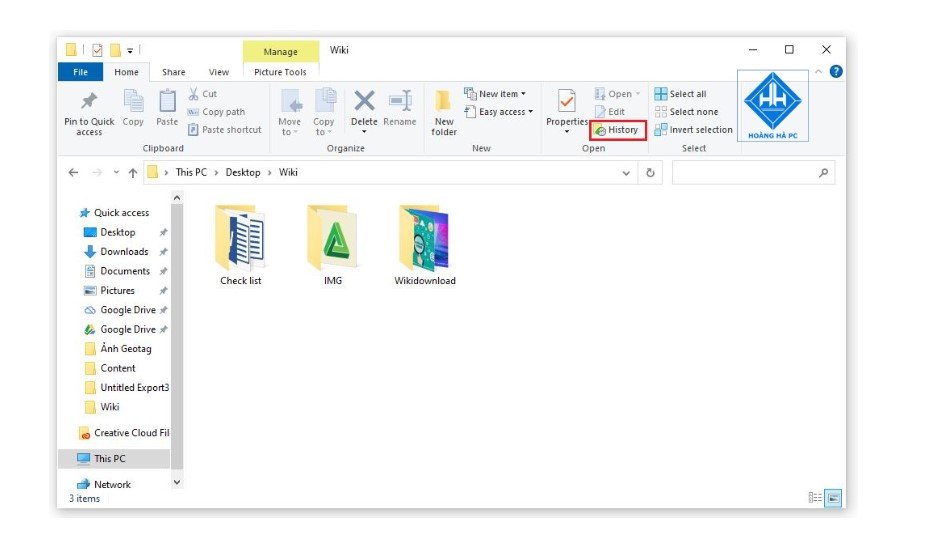The width and height of the screenshot is (925, 535).
Task: Open Move to dropdown
Action: click(290, 111)
